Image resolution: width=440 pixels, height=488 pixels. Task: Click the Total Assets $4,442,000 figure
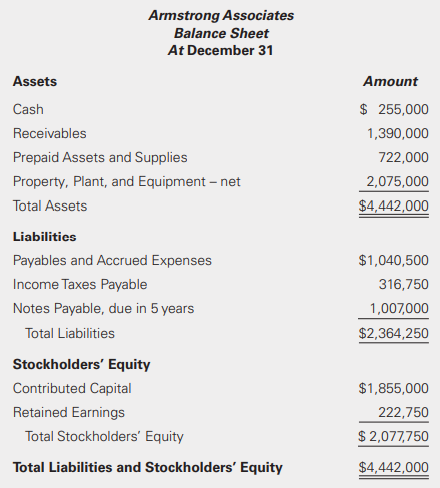[x=394, y=206]
